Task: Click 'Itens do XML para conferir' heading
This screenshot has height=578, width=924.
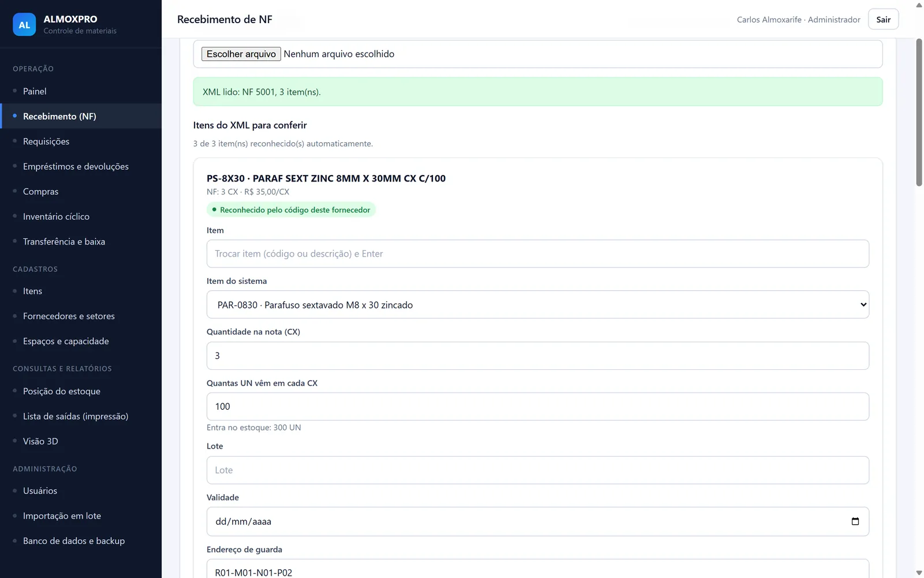Action: [250, 125]
